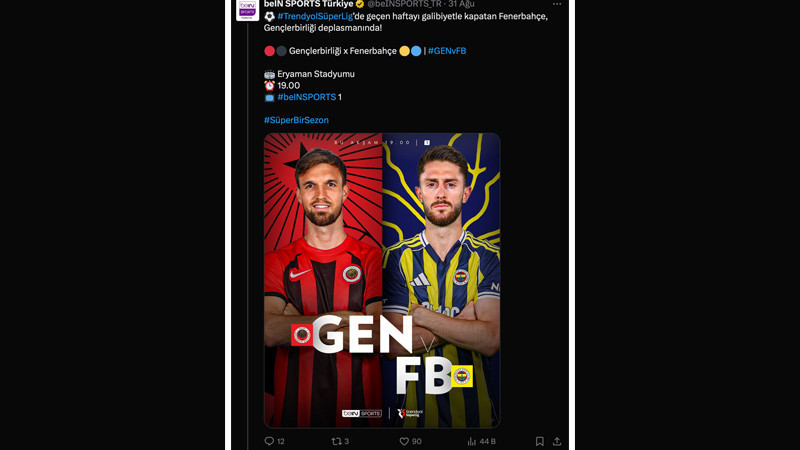This screenshot has width=800, height=450.
Task: Open the #GENvFB hashtag link
Action: pyautogui.click(x=447, y=51)
